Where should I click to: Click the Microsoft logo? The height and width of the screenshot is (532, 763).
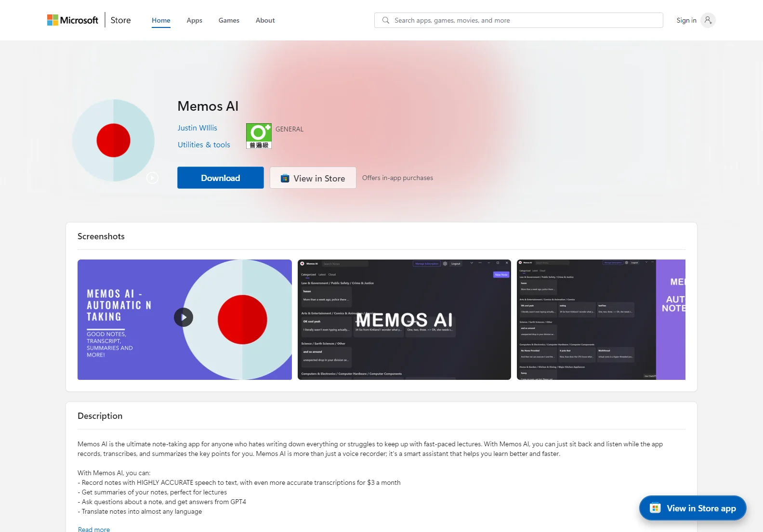click(73, 20)
